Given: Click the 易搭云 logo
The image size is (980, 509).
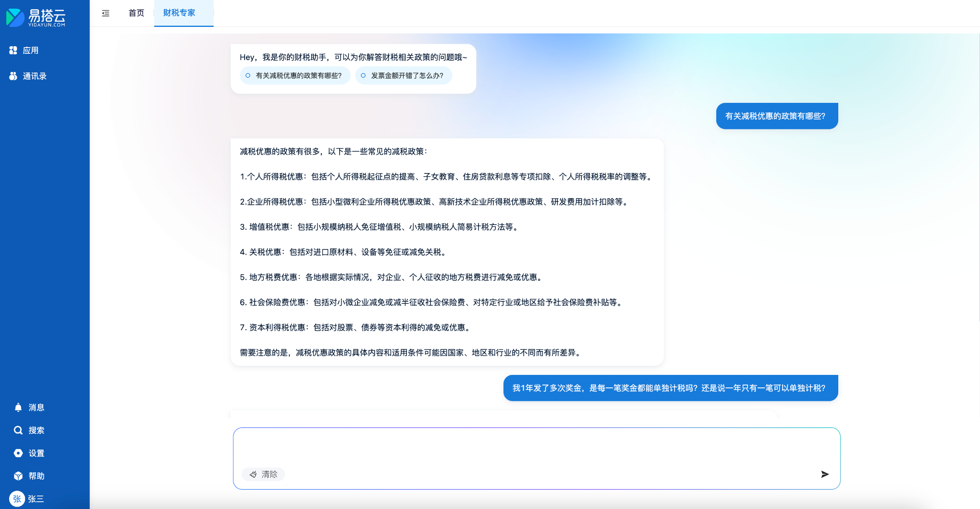Looking at the screenshot, I should (36, 17).
